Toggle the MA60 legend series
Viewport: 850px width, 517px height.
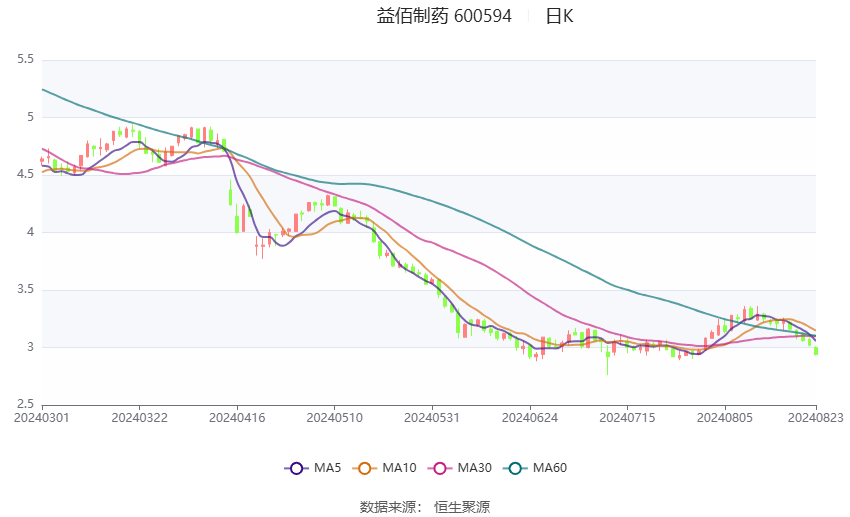(x=535, y=468)
